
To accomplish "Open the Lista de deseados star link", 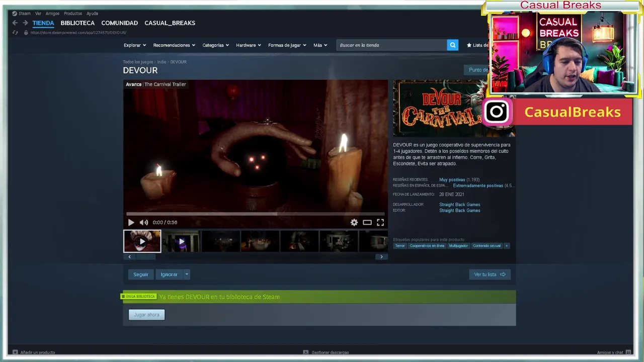I will [x=478, y=45].
